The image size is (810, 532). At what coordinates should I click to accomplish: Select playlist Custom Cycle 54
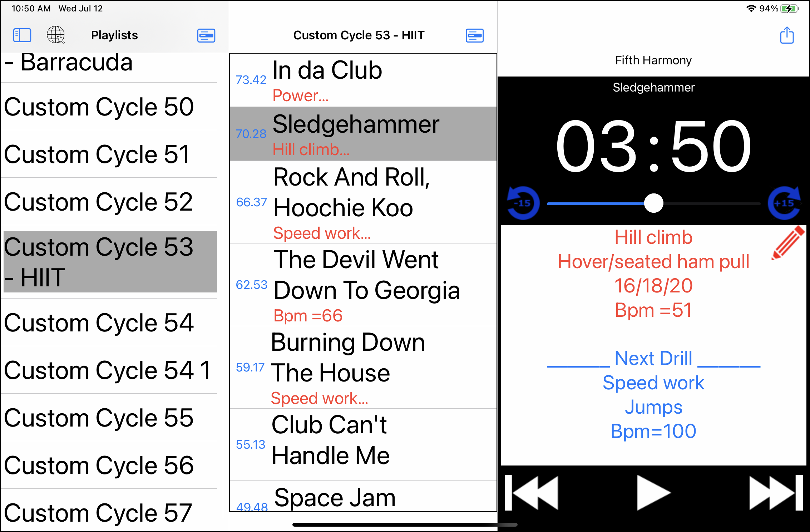coord(109,322)
